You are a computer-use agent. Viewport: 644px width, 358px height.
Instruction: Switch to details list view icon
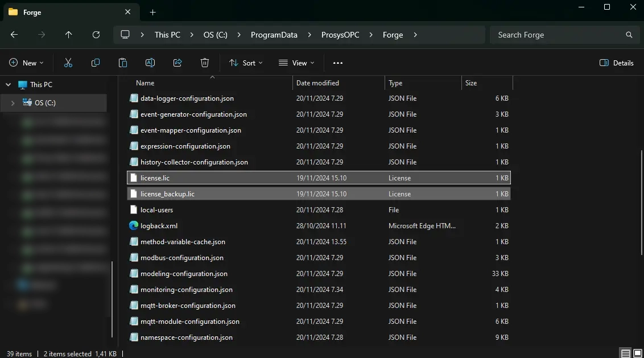[626, 353]
